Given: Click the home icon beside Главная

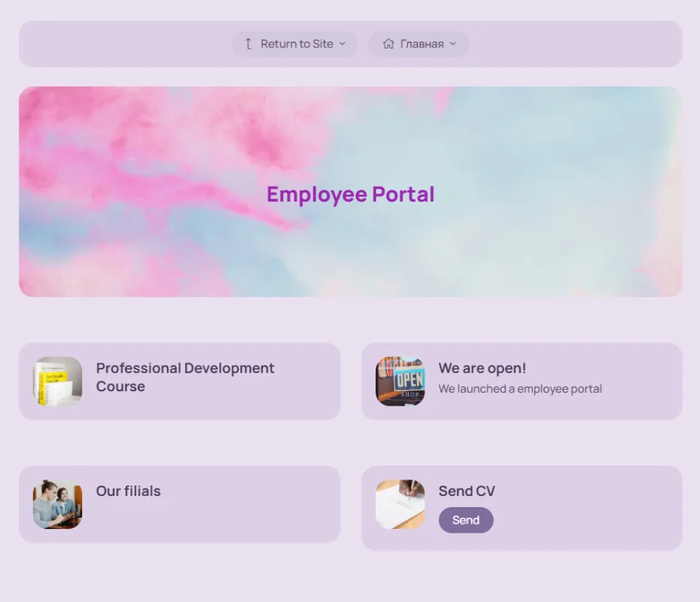Looking at the screenshot, I should [388, 44].
